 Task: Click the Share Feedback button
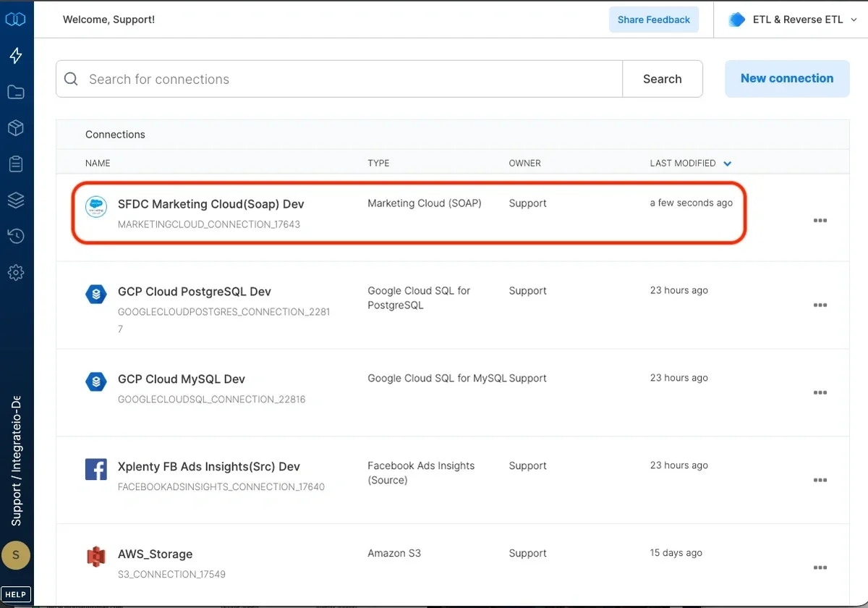coord(654,20)
